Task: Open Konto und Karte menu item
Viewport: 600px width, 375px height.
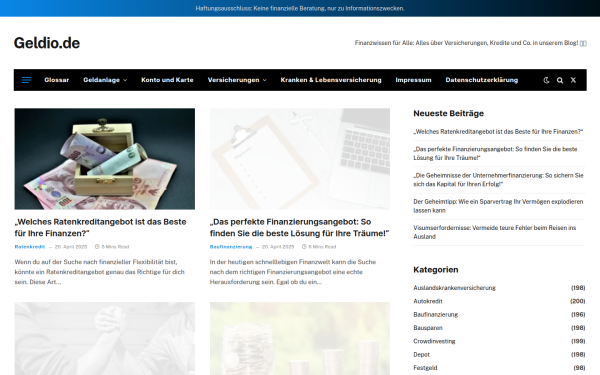Action: tap(167, 80)
